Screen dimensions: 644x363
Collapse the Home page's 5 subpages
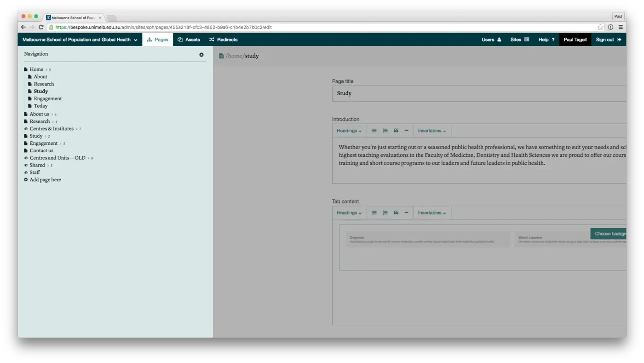click(x=48, y=69)
